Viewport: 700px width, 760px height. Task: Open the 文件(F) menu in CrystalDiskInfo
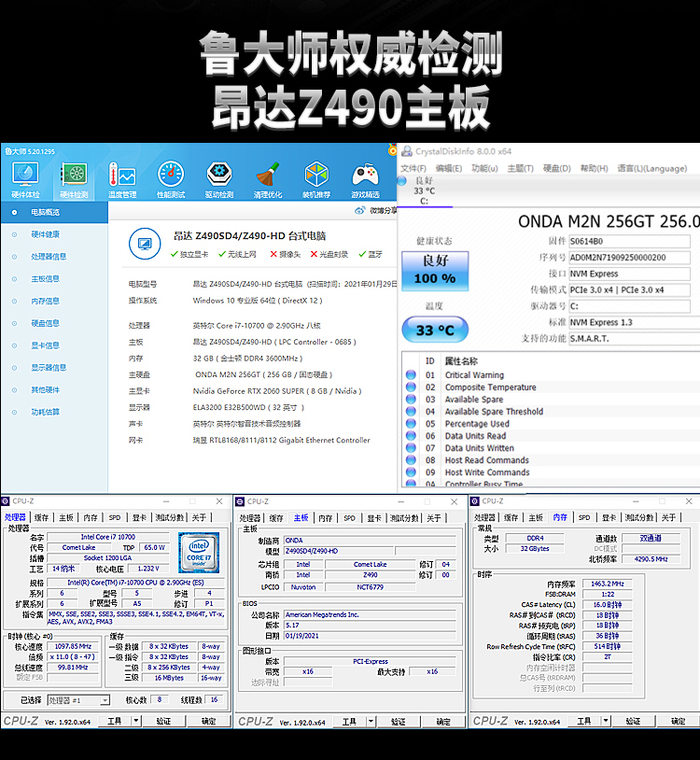413,168
